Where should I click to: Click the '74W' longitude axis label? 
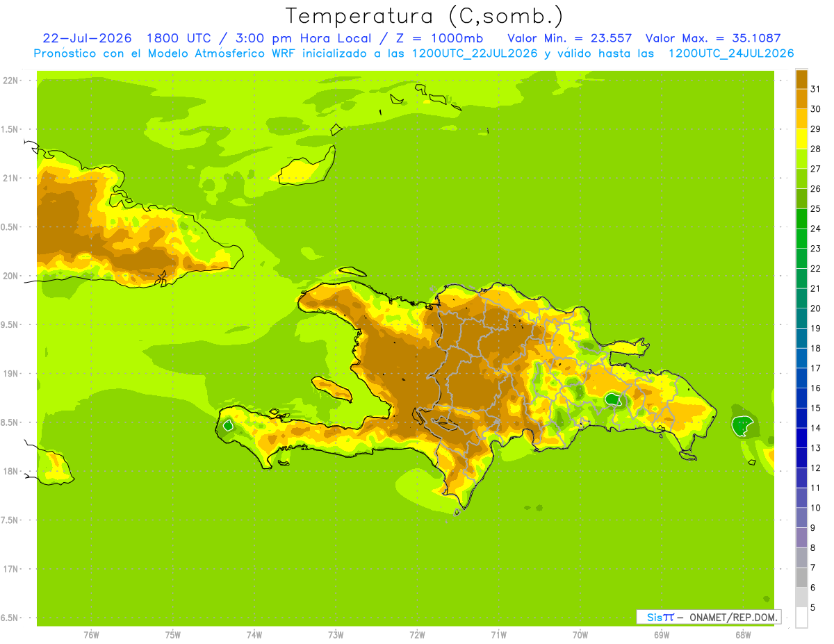pyautogui.click(x=254, y=635)
